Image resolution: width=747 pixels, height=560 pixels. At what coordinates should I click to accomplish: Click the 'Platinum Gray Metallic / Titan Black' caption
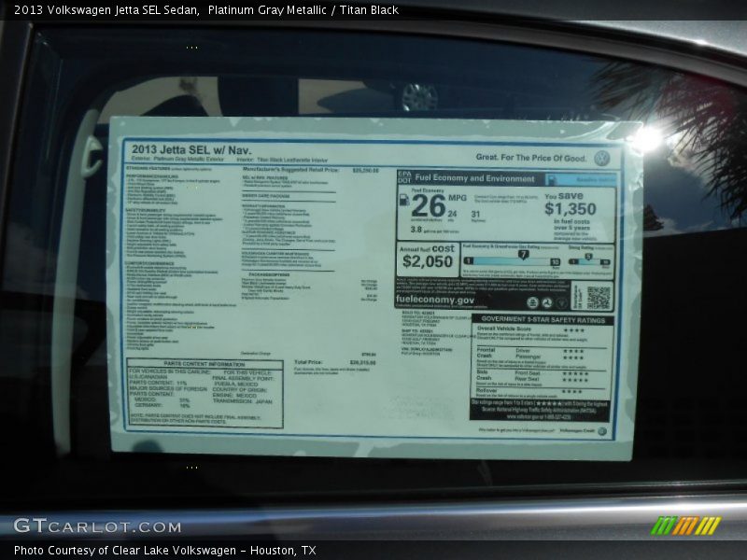(303, 9)
